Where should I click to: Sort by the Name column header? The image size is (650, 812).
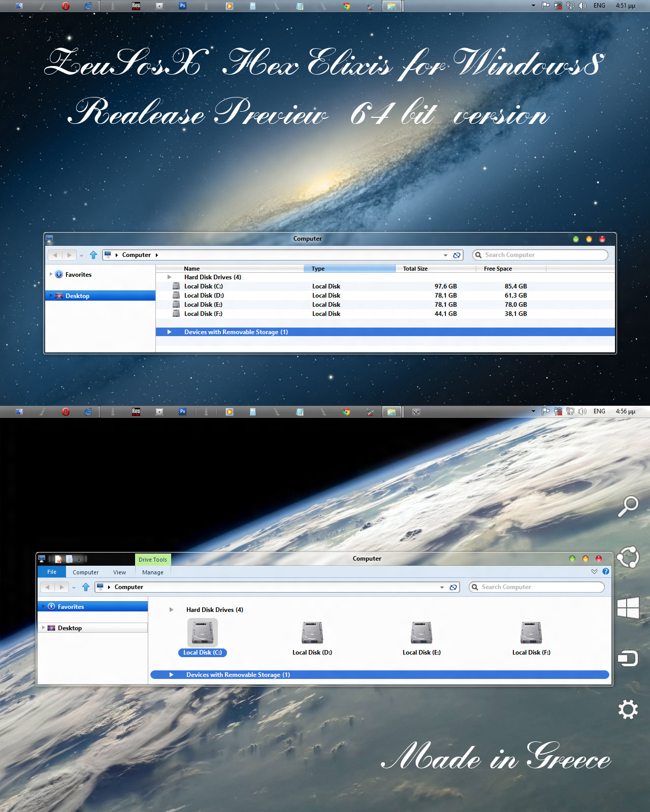[230, 269]
